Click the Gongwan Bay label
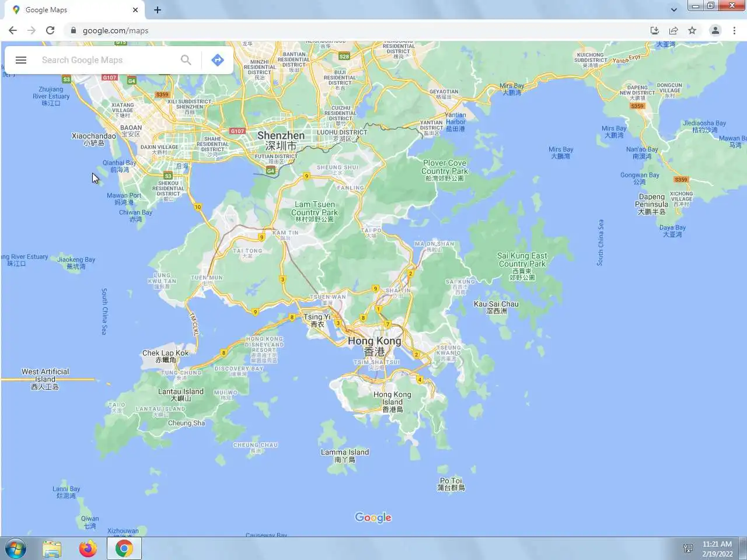Viewport: 747px width, 560px height. pyautogui.click(x=640, y=178)
